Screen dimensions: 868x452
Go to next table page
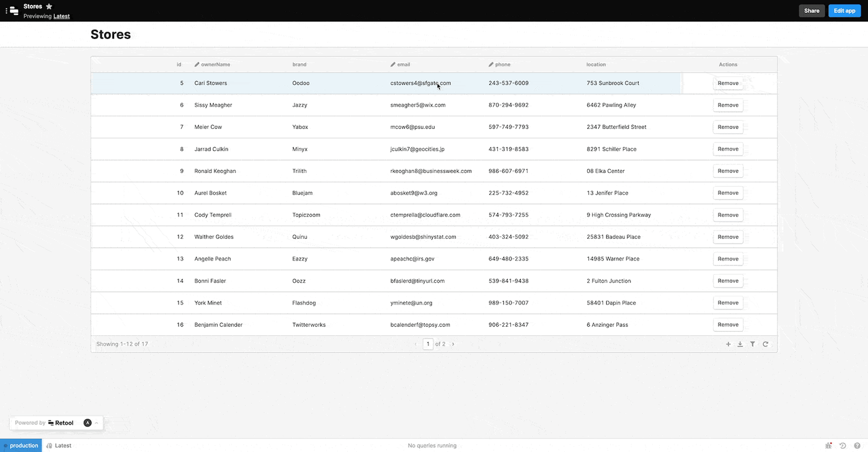pos(453,344)
